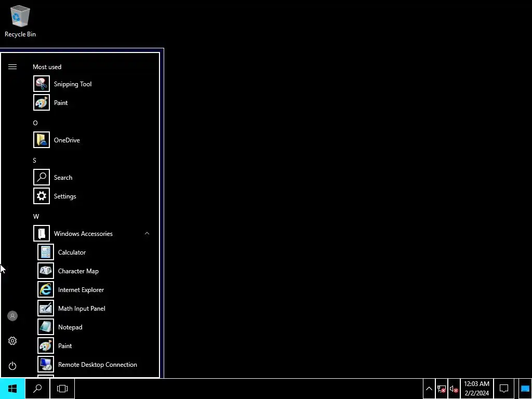Click the muted volume tray icon
The image size is (532, 399).
(454, 389)
